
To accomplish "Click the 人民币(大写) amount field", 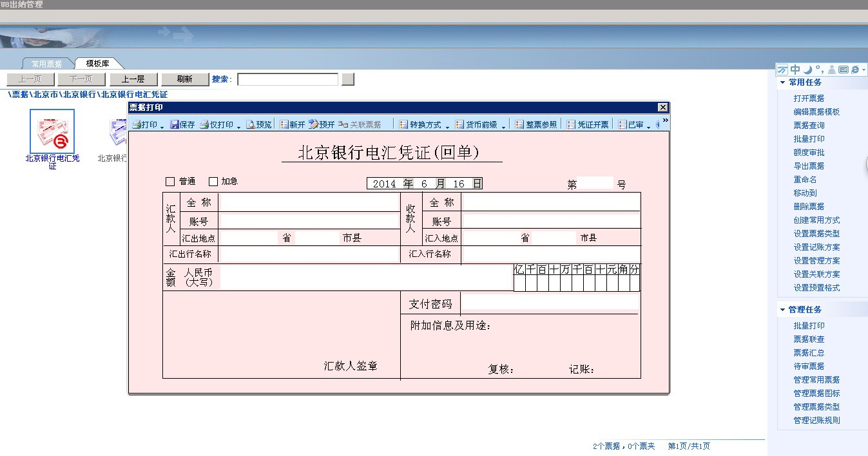I will 366,277.
